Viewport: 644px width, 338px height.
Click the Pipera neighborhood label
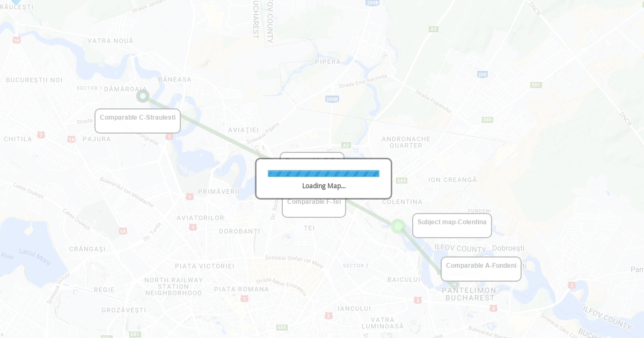click(328, 62)
